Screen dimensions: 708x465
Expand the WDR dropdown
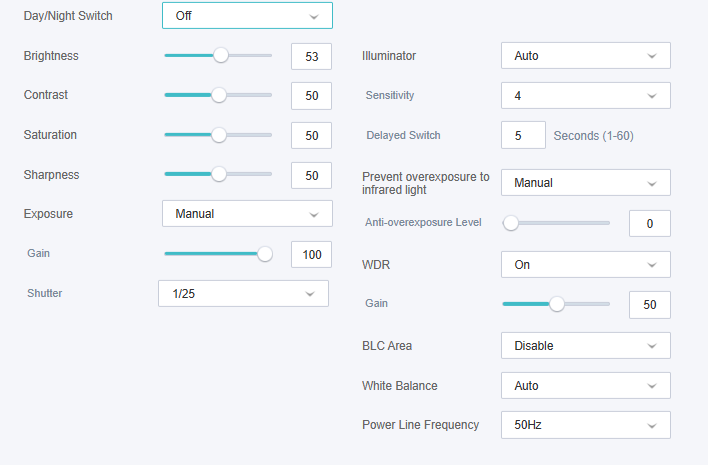coord(585,265)
